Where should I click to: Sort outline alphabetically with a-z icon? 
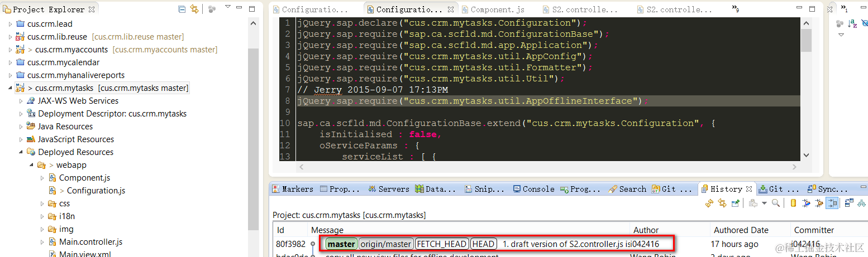tap(852, 23)
